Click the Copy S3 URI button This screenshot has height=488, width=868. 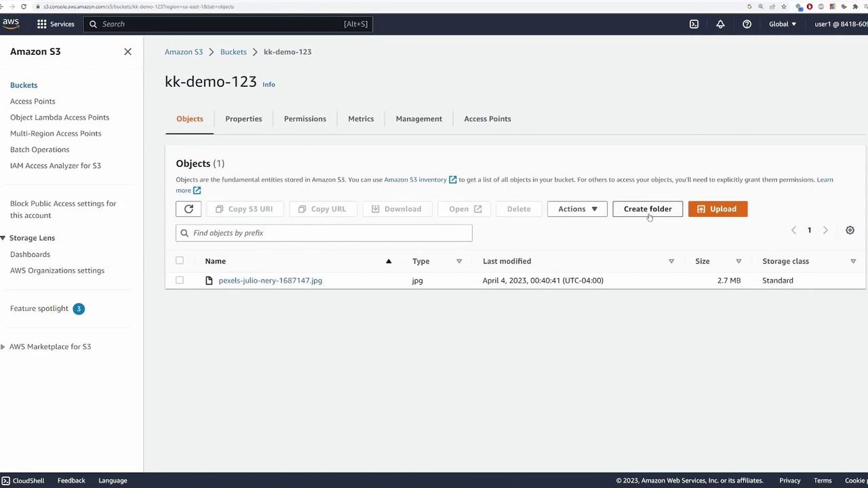pos(244,209)
